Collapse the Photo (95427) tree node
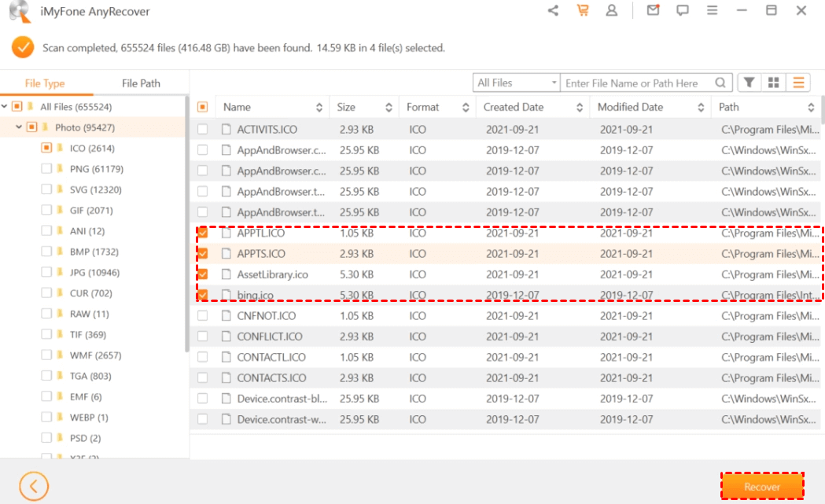Image resolution: width=825 pixels, height=504 pixels. 19,127
